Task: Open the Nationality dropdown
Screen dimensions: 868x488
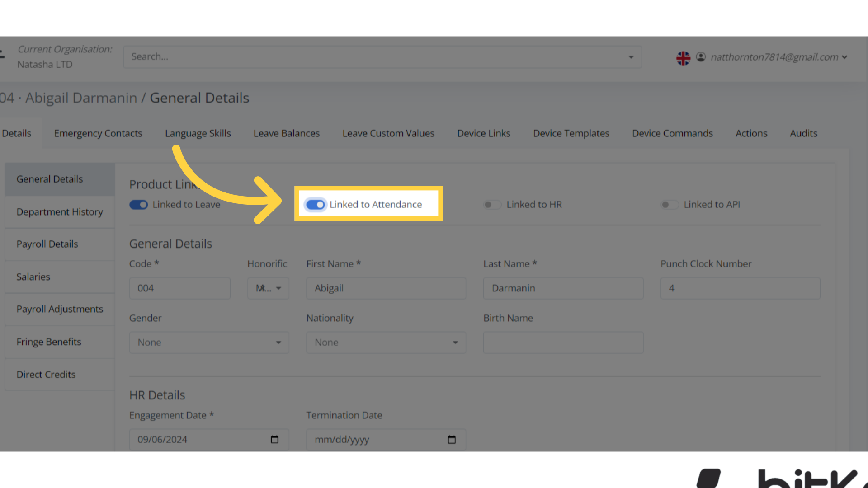Action: click(x=455, y=342)
